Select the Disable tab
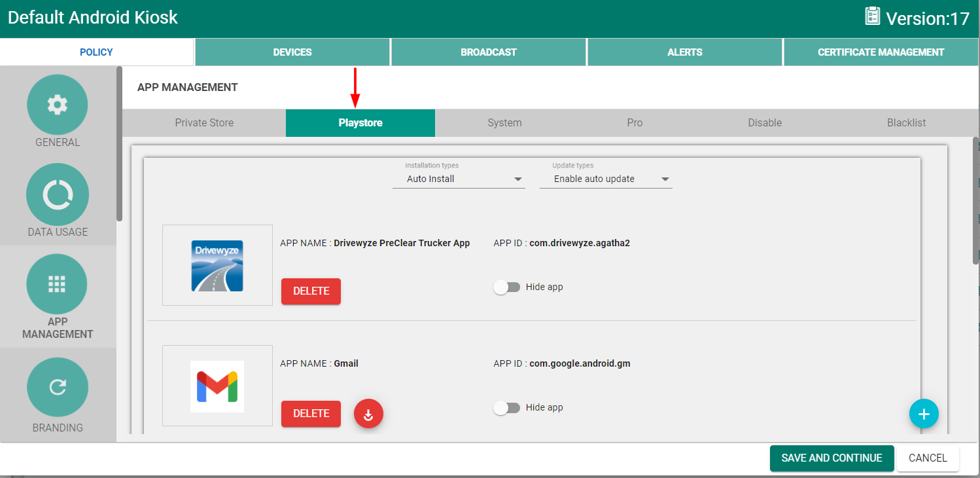This screenshot has height=478, width=980. point(765,123)
